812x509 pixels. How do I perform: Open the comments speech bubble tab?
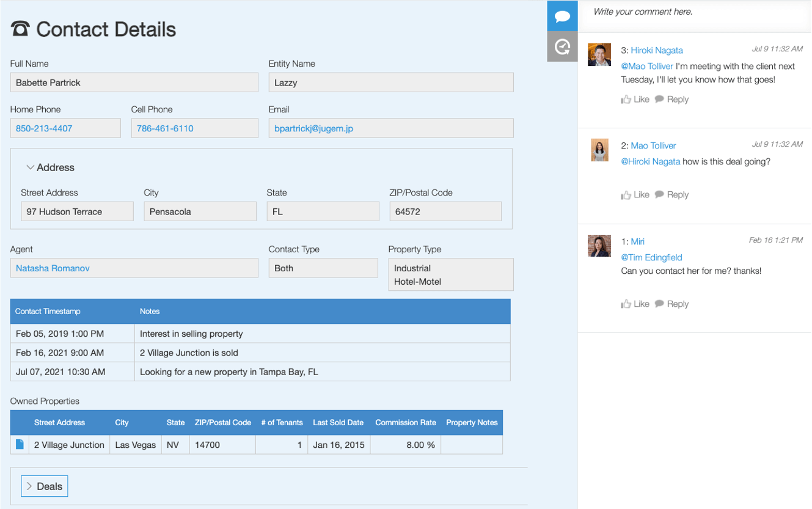[562, 16]
